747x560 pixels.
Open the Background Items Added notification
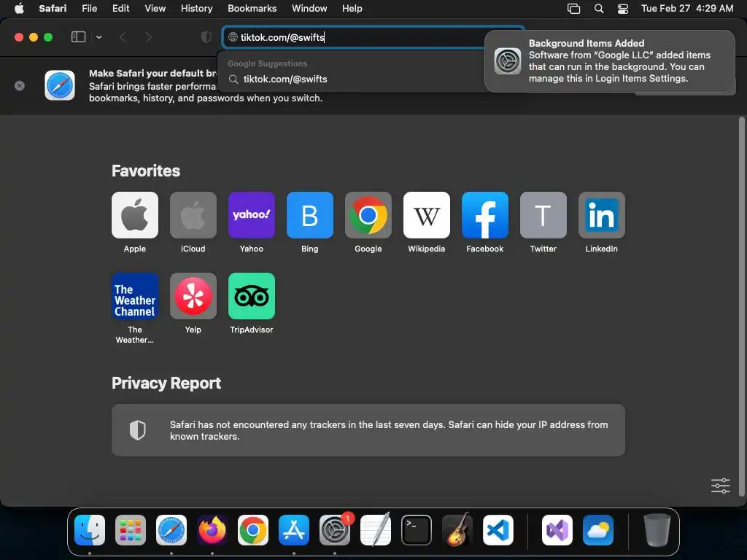click(x=610, y=61)
